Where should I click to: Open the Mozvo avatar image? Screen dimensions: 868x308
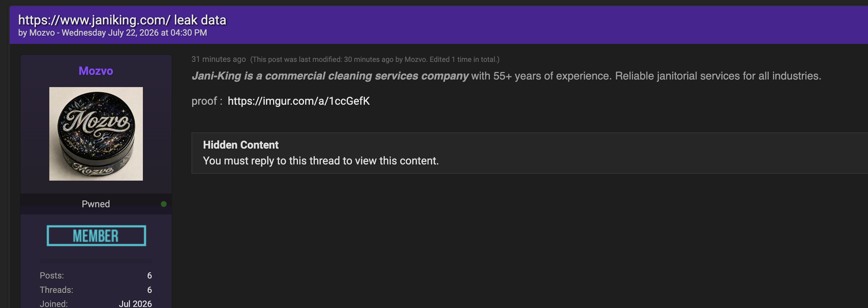pyautogui.click(x=96, y=134)
